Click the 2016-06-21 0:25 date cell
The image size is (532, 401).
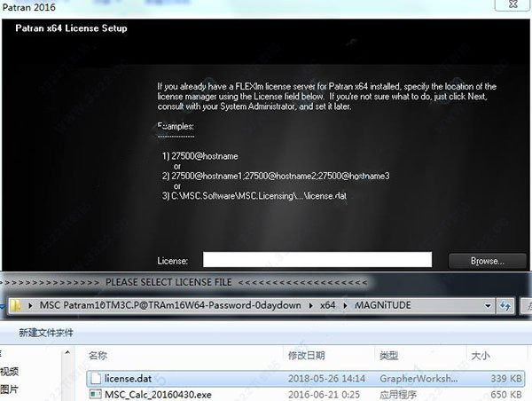[324, 395]
